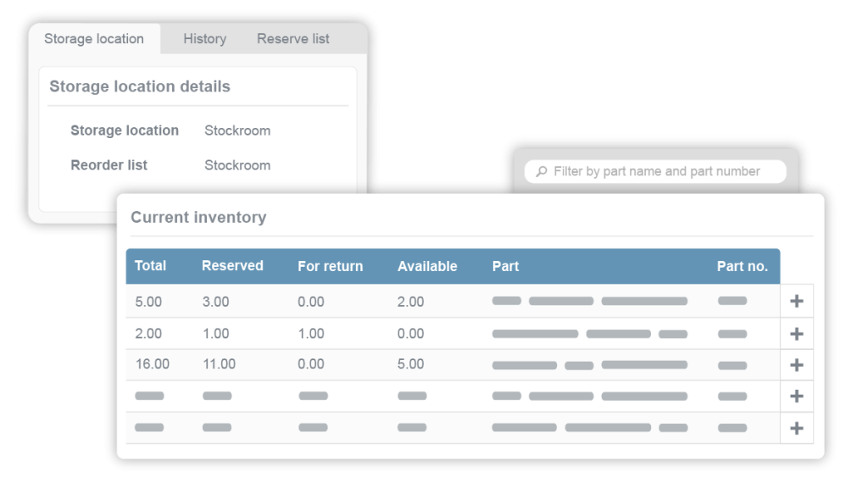Click the Part no. column header
868x488 pixels.
(743, 266)
